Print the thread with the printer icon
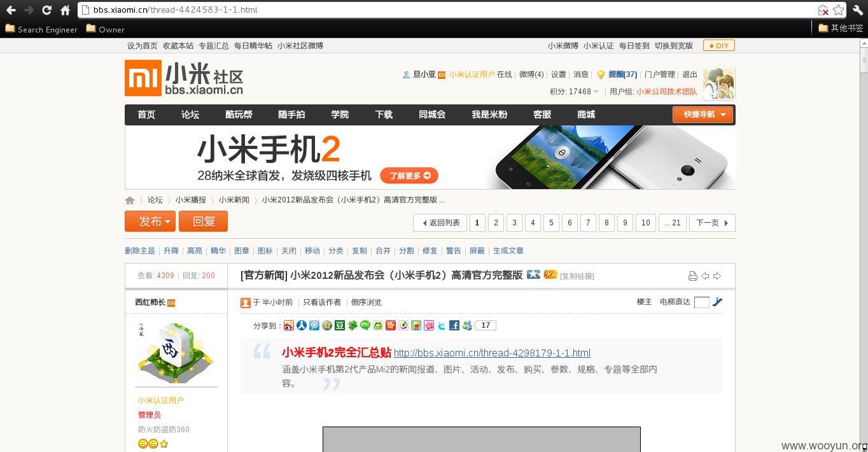 click(x=693, y=276)
